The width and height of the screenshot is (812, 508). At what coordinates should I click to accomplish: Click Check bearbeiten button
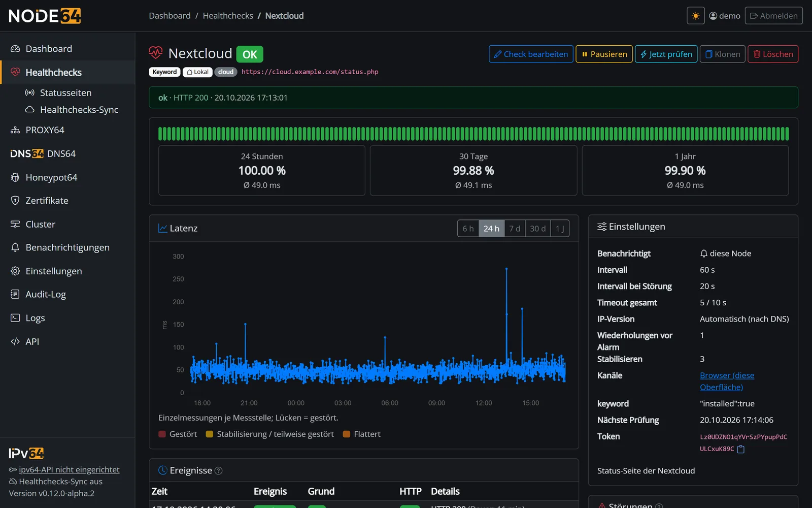coord(531,54)
